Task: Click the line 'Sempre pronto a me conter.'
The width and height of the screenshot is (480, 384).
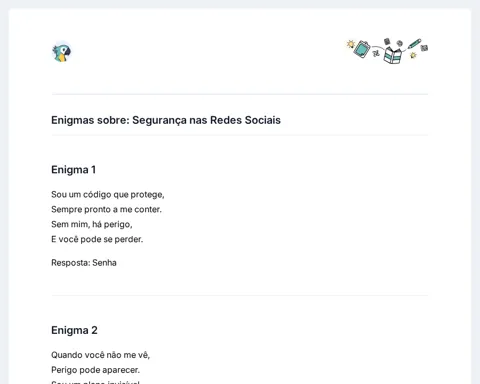Action: [x=106, y=209]
